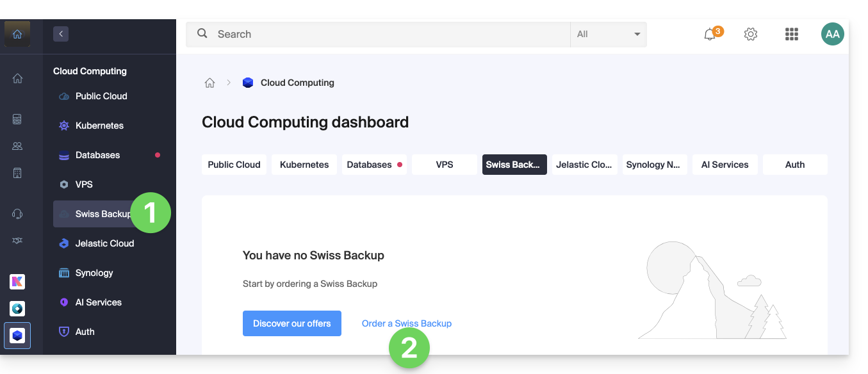Open the search filter 'All' dropdown
Screen dimensions: 868x374
pos(608,35)
